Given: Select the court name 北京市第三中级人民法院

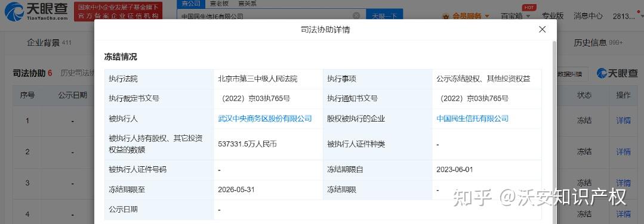Looking at the screenshot, I should tap(257, 79).
